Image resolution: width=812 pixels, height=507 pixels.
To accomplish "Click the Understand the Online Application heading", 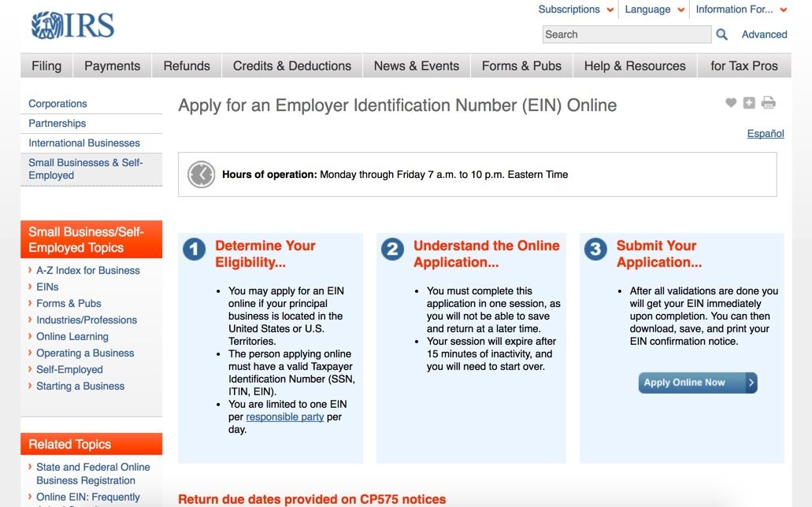I will pyautogui.click(x=486, y=253).
